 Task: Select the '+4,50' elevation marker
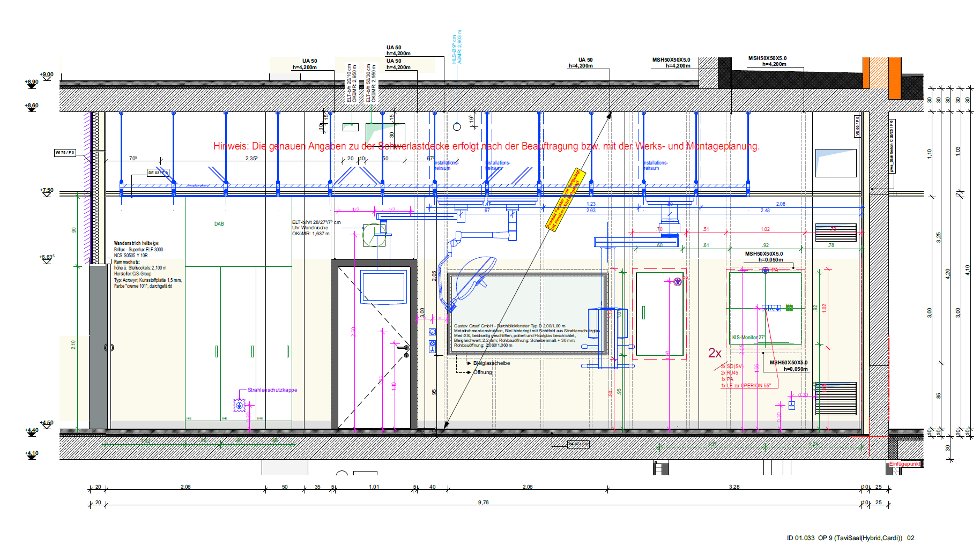click(47, 423)
